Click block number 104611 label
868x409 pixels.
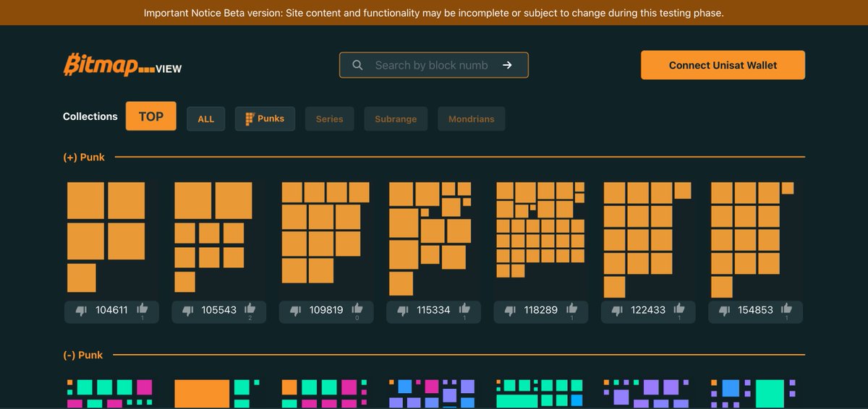coord(111,310)
